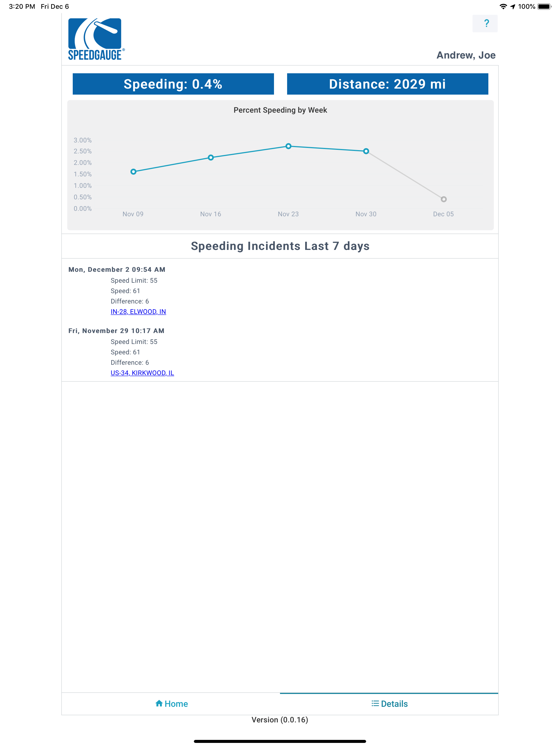Select the Nov 30 data point on chart
Screen dimensions: 560x747
366,151
